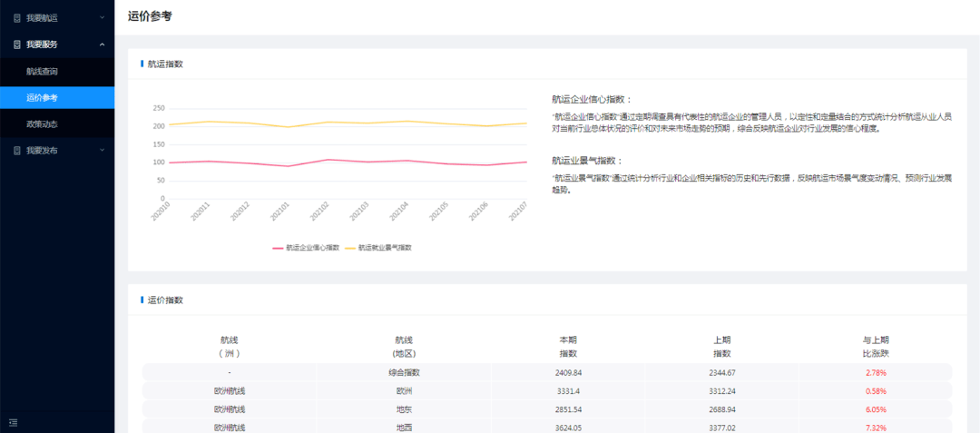Click the 3331.4 value cell
Image resolution: width=980 pixels, height=433 pixels.
568,391
